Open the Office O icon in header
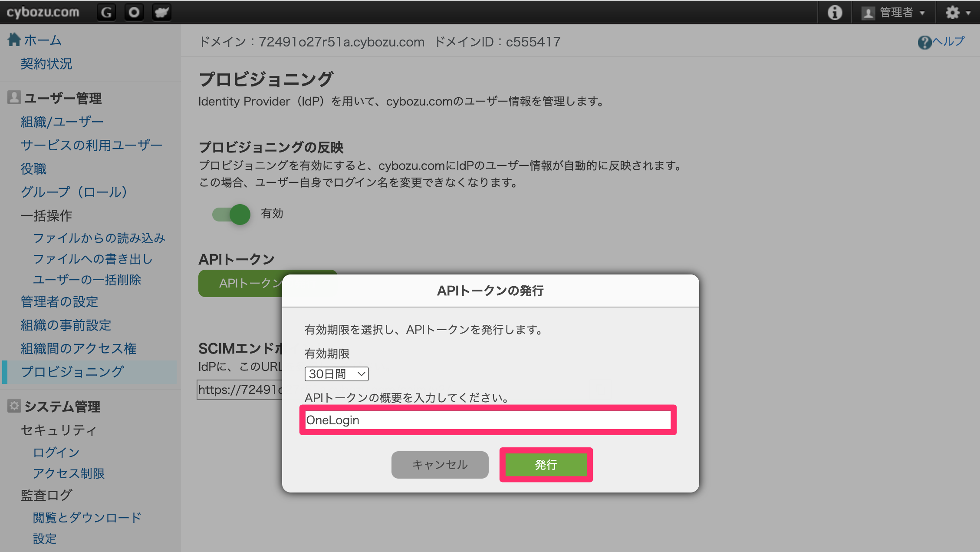Screen dimensions: 980x552 [134, 12]
